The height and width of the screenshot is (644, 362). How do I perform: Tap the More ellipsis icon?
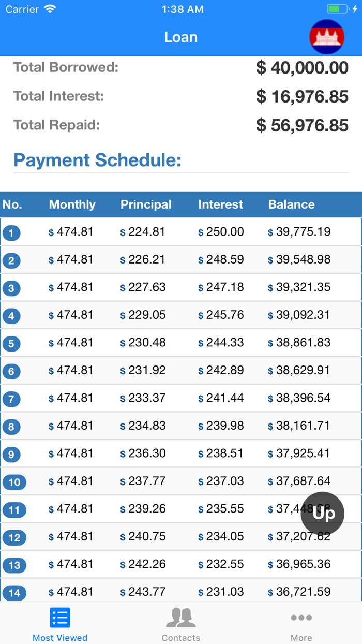click(301, 618)
